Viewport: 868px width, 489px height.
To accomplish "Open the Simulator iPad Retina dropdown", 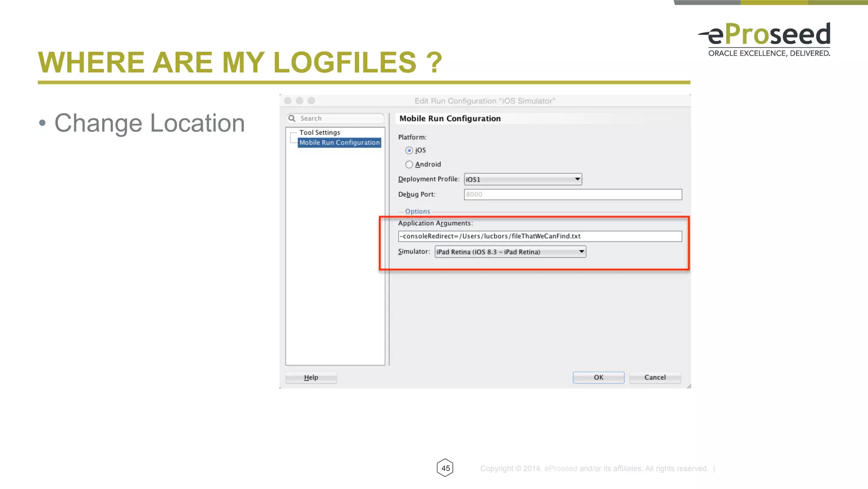I will (x=510, y=252).
